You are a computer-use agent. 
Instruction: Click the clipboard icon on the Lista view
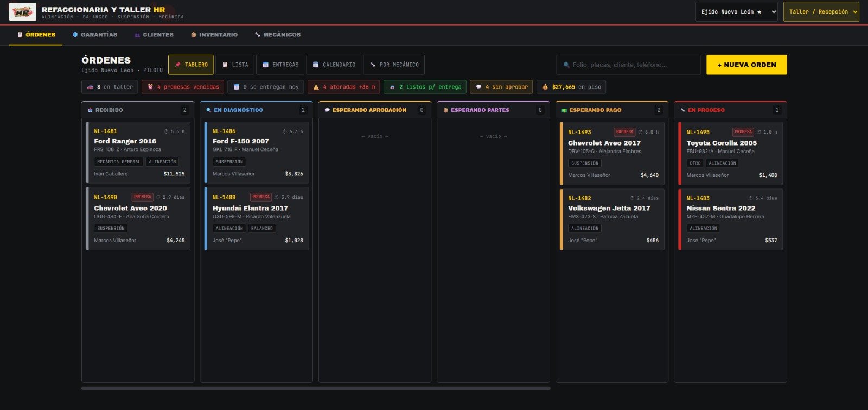click(225, 65)
